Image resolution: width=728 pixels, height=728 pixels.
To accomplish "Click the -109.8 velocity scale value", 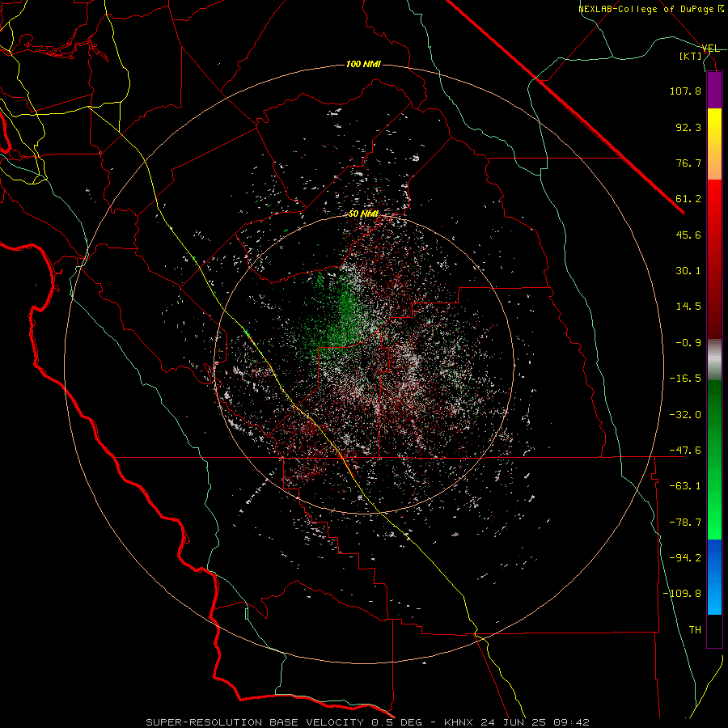I will point(682,594).
